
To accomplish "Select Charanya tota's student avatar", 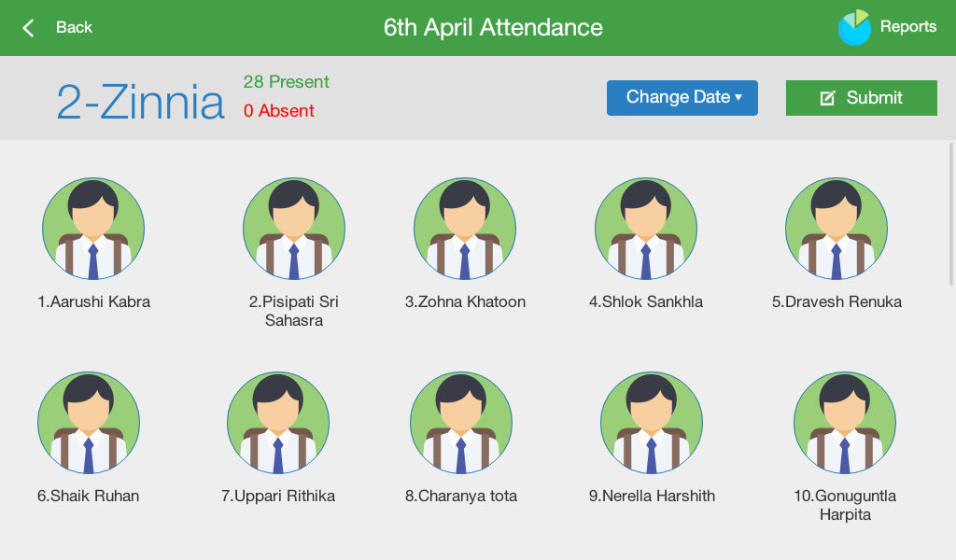I will (x=461, y=424).
